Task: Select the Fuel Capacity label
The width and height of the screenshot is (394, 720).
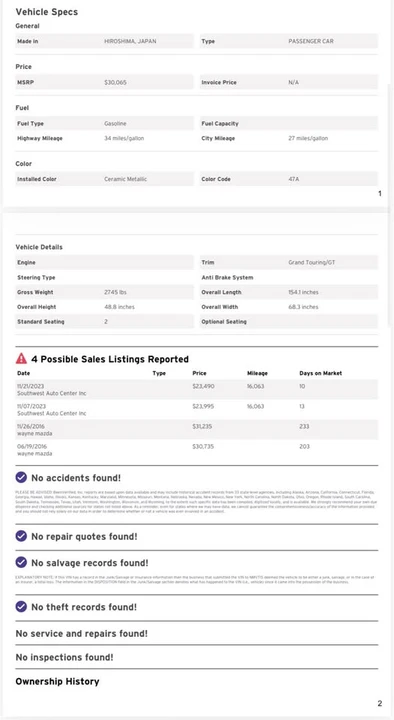Action: (220, 124)
